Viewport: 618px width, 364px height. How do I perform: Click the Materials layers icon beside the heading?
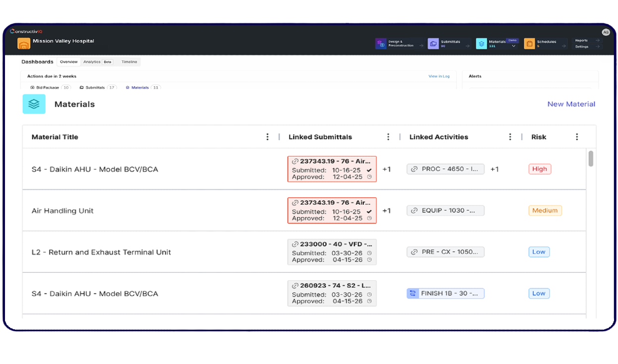pos(34,104)
